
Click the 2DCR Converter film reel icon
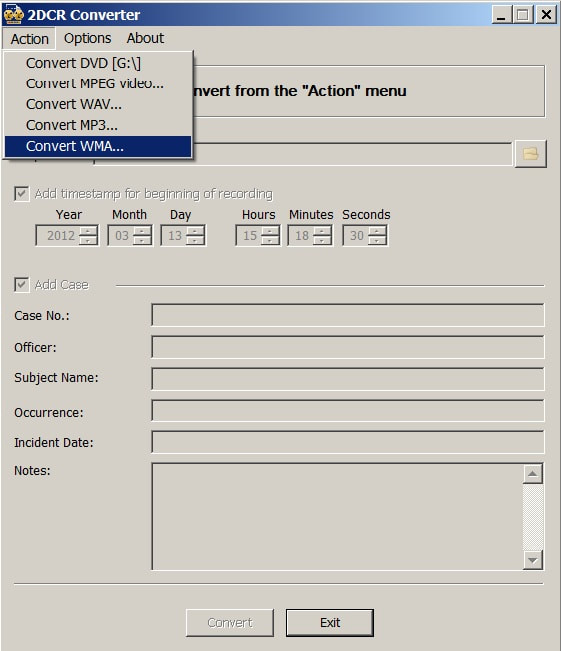(x=13, y=14)
